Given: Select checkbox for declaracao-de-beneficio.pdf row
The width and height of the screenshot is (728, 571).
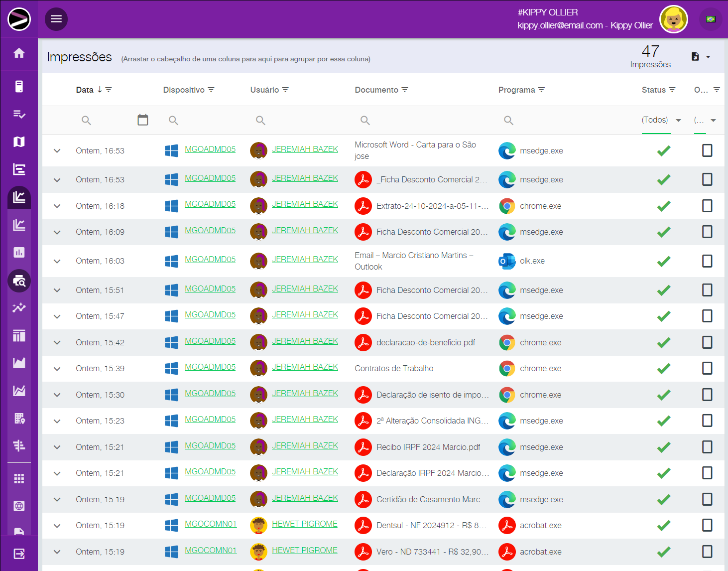Looking at the screenshot, I should point(707,342).
